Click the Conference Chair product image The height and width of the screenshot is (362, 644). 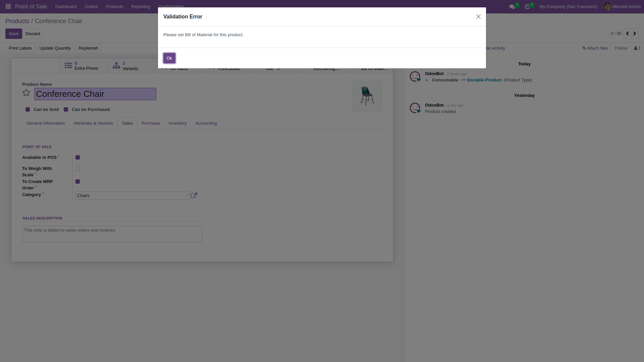367,96
